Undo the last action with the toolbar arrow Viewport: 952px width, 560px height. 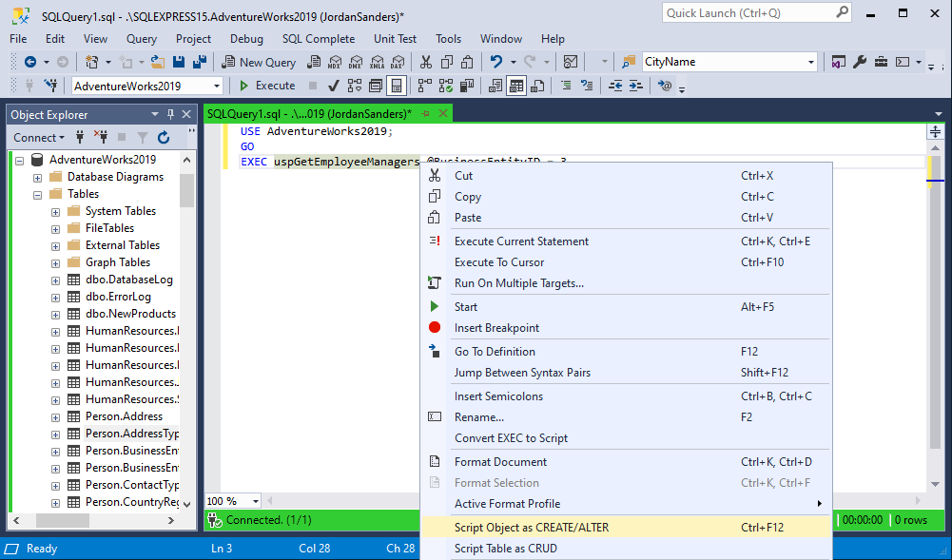tap(496, 62)
